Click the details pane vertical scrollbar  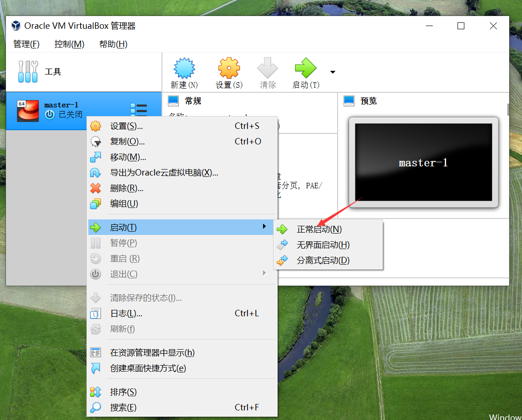[x=508, y=110]
